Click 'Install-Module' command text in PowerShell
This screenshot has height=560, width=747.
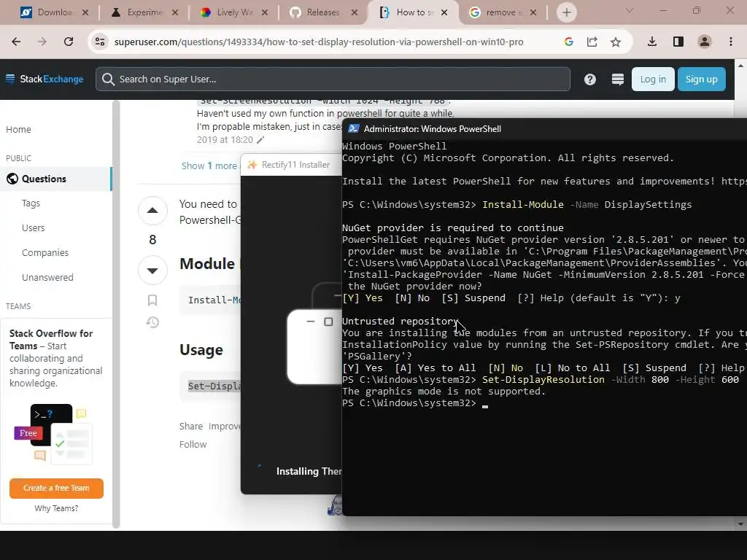(x=522, y=205)
